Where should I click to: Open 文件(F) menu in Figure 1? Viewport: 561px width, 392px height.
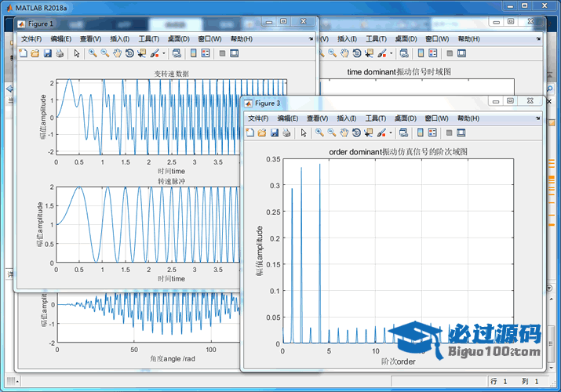31,39
